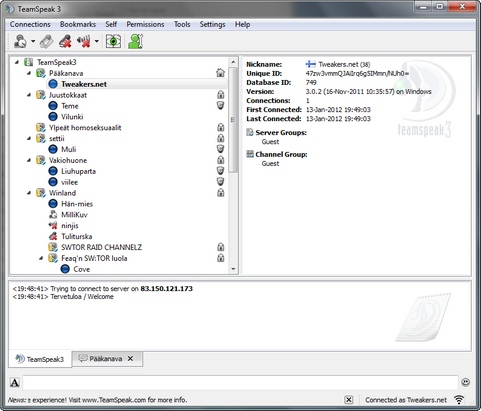Select user Vilunki
This screenshot has height=411, width=481.
point(72,117)
